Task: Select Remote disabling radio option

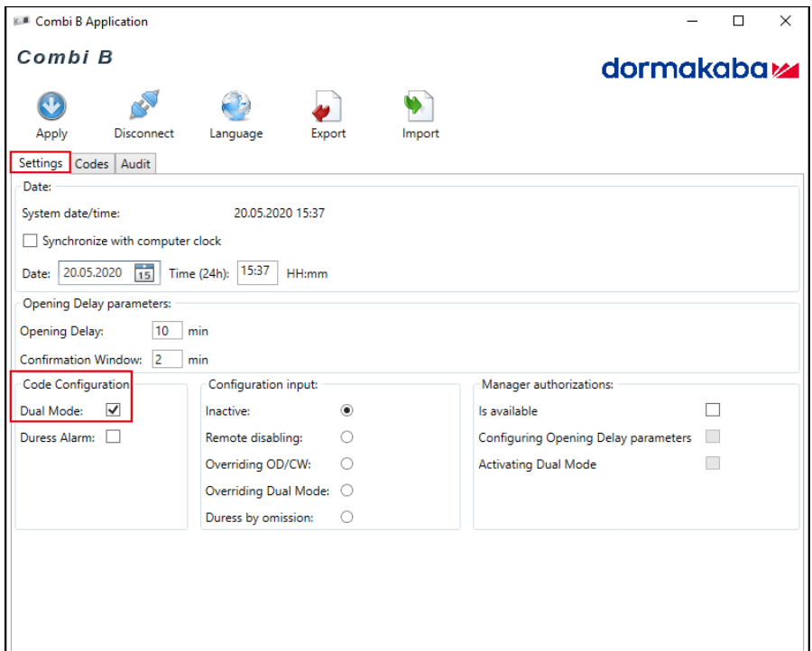Action: (346, 437)
